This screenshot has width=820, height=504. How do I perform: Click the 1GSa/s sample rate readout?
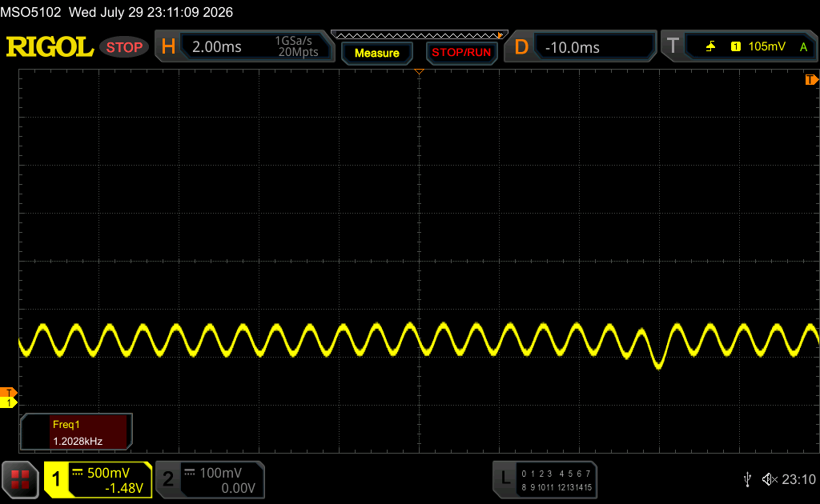tap(293, 41)
